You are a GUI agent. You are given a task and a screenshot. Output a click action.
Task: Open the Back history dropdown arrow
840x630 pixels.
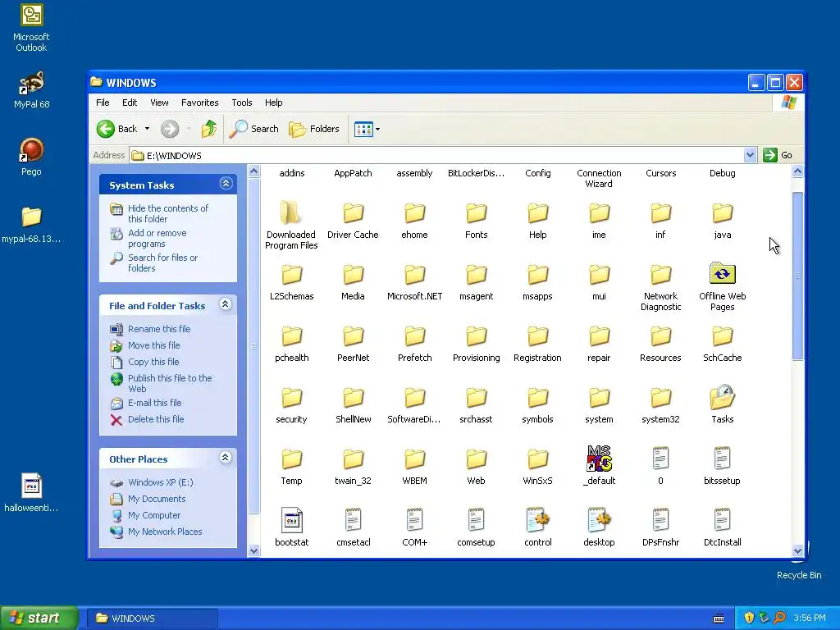click(x=147, y=129)
